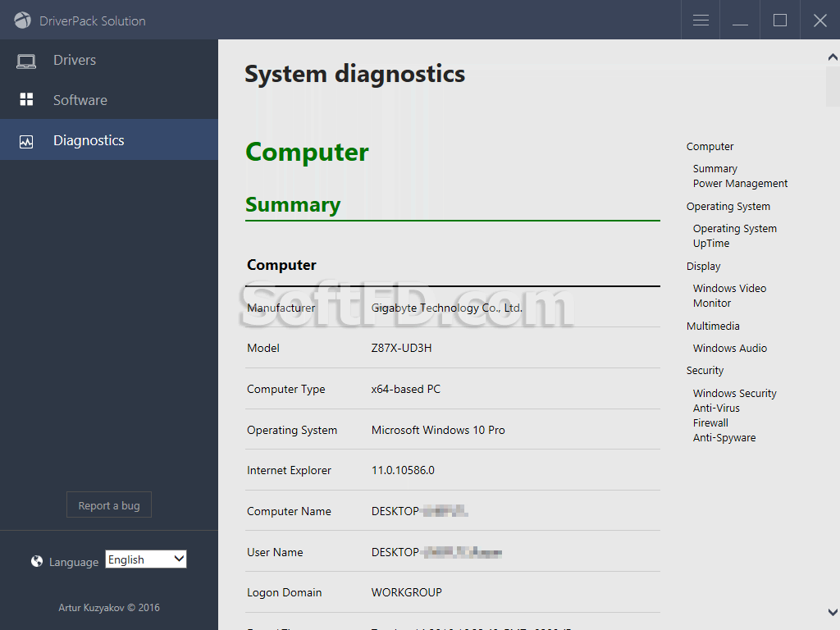Click the globe icon beside Language

click(x=37, y=561)
